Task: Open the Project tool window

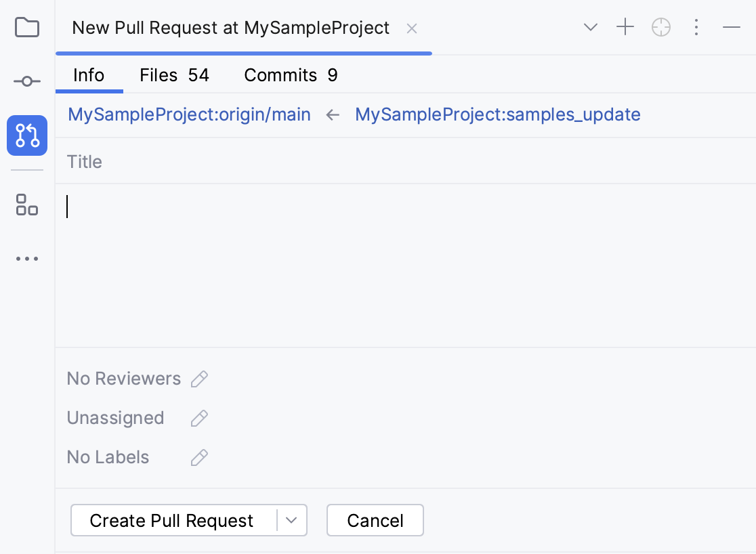Action: click(26, 28)
